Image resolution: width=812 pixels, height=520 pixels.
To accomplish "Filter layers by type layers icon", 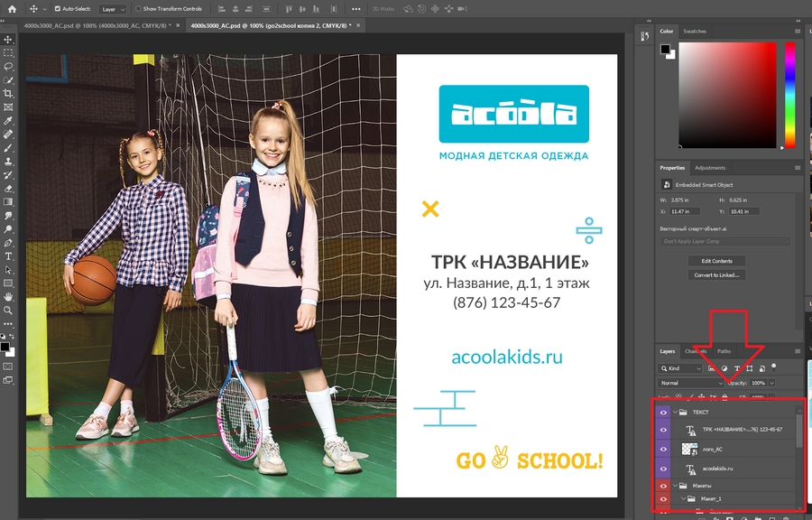I will [737, 368].
